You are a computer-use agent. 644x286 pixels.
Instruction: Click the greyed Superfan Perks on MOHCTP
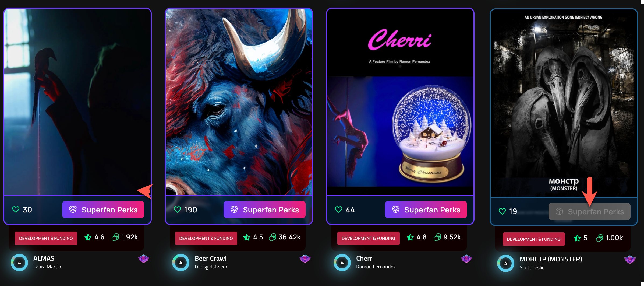[x=589, y=211]
